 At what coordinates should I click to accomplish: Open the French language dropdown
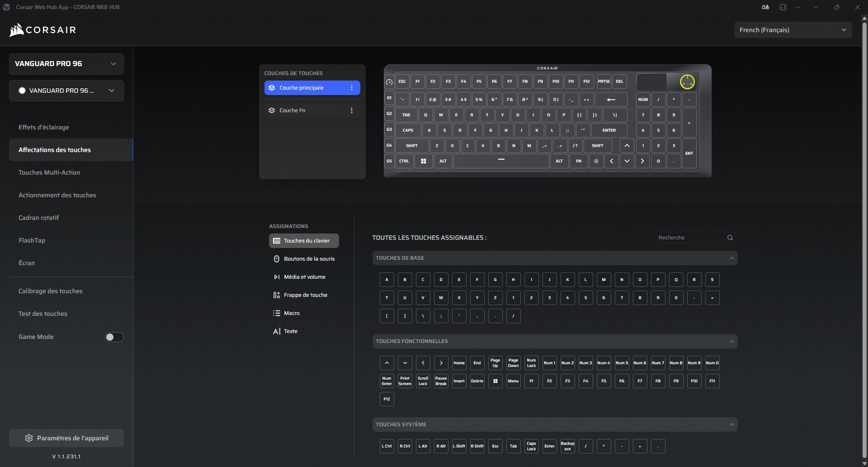pos(793,30)
